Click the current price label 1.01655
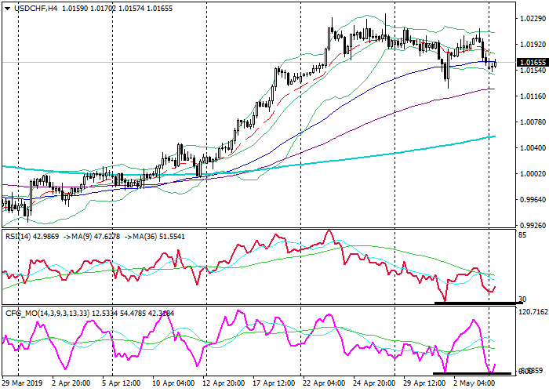The width and height of the screenshot is (549, 392). tap(532, 62)
